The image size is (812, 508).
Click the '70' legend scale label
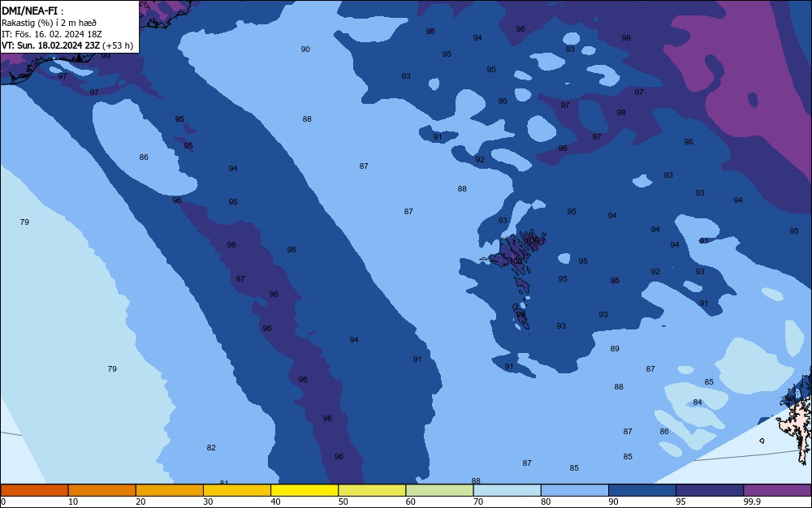pyautogui.click(x=478, y=502)
